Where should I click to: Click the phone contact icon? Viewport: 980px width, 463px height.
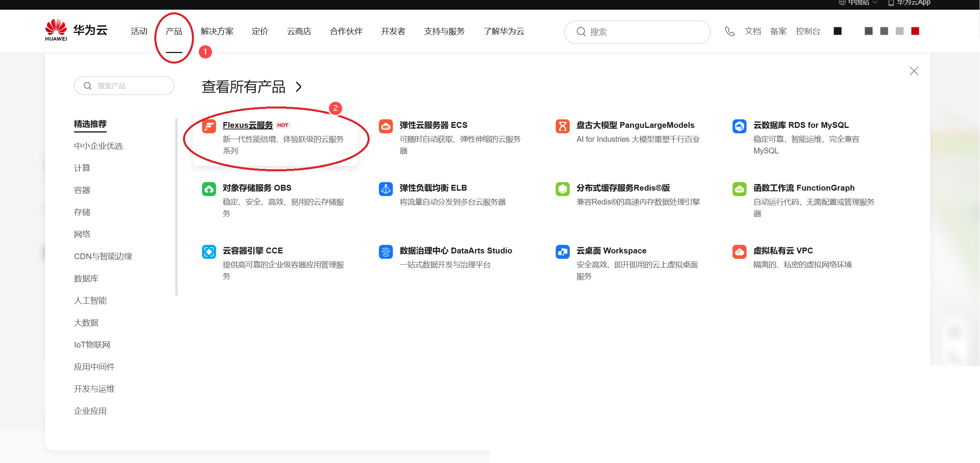click(730, 31)
